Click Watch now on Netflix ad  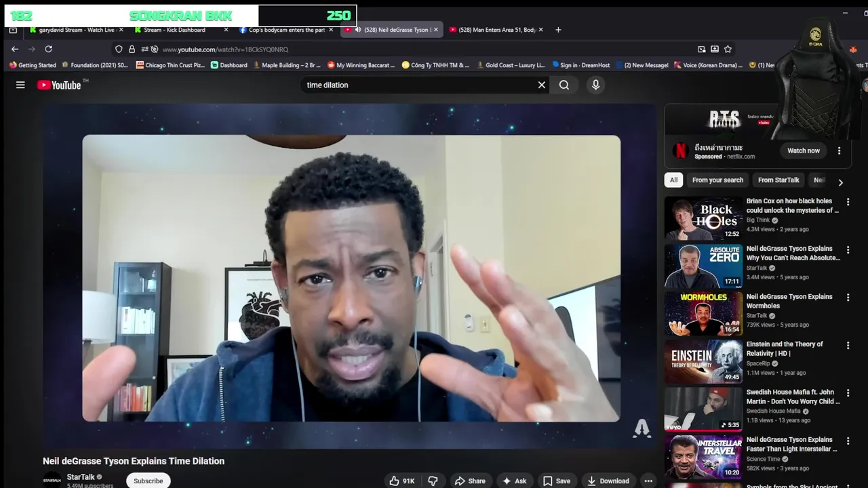tap(804, 150)
